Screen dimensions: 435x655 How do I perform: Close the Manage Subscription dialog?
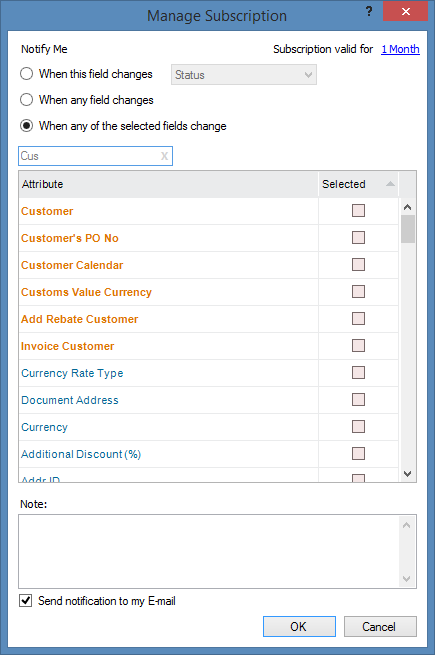pyautogui.click(x=405, y=11)
